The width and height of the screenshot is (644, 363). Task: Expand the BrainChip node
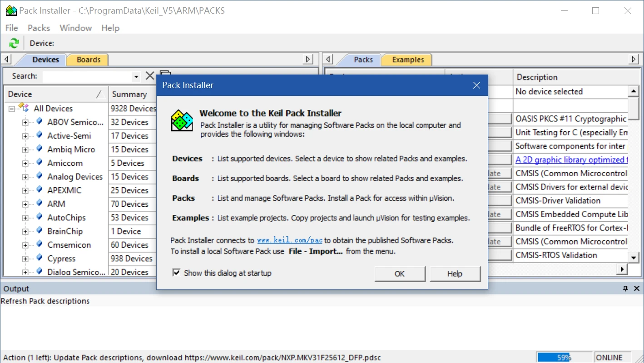coord(25,232)
